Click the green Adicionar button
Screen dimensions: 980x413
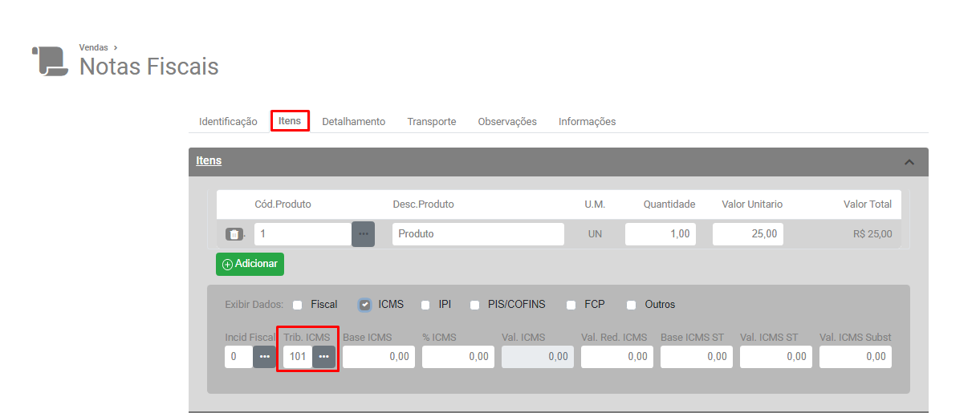tap(250, 264)
